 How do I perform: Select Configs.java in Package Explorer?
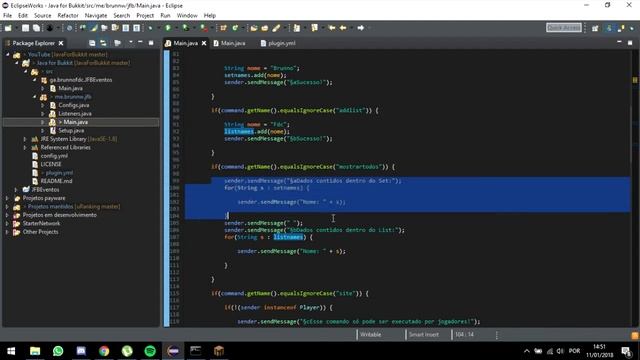click(x=73, y=105)
